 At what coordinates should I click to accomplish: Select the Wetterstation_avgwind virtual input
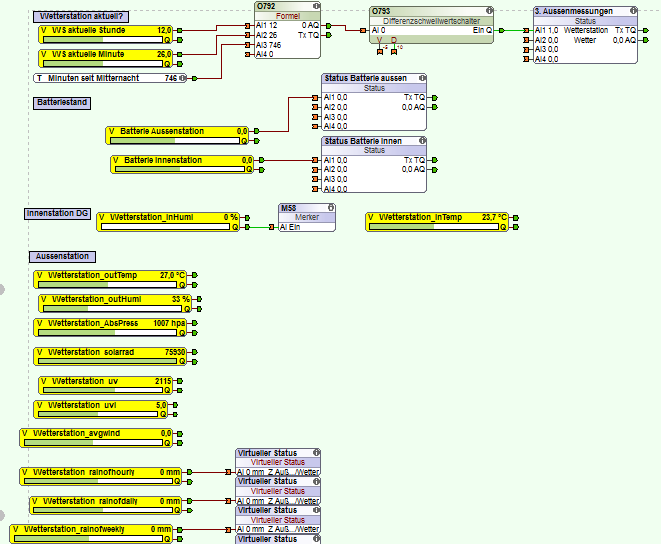pos(96,438)
